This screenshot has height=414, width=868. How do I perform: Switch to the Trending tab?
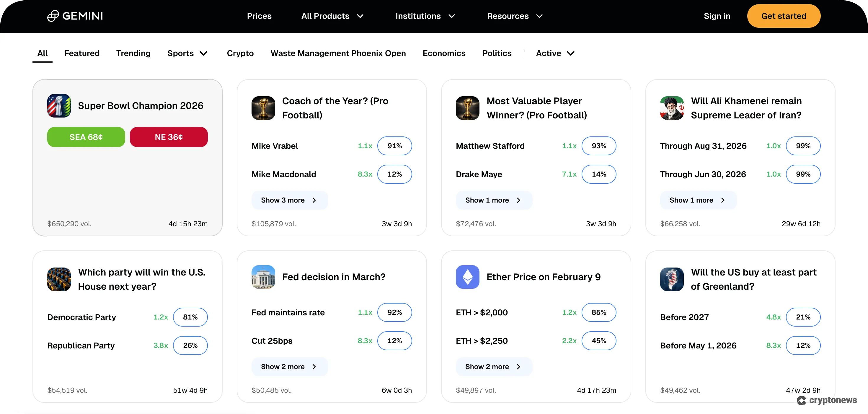point(133,53)
